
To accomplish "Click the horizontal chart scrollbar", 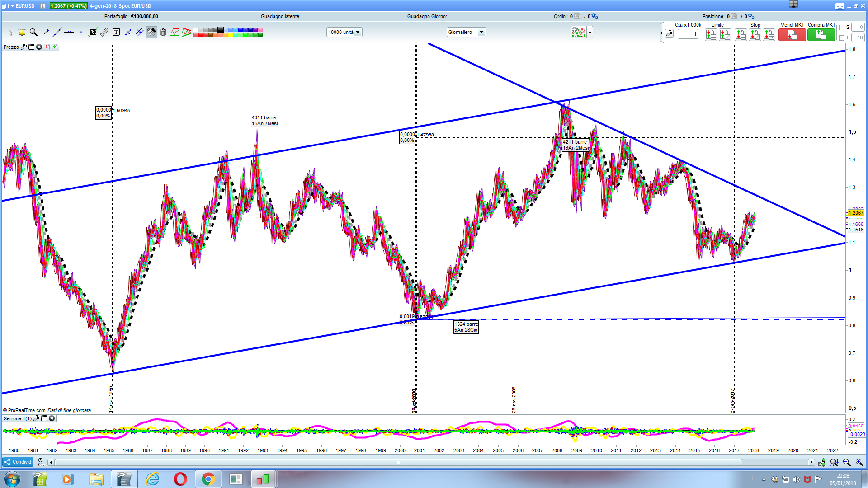I will point(398,462).
